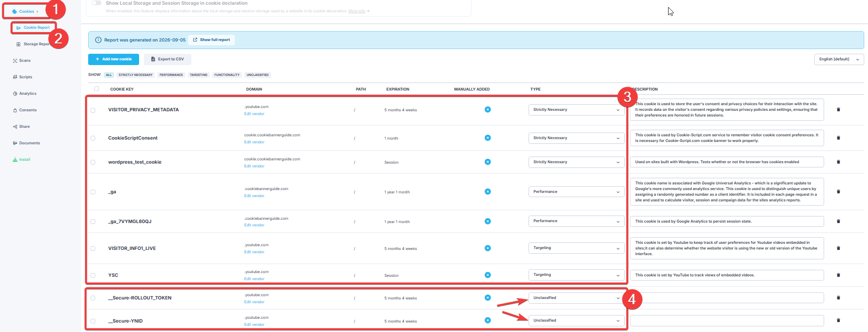Change type dropdown for _ga cookie

pyautogui.click(x=576, y=192)
